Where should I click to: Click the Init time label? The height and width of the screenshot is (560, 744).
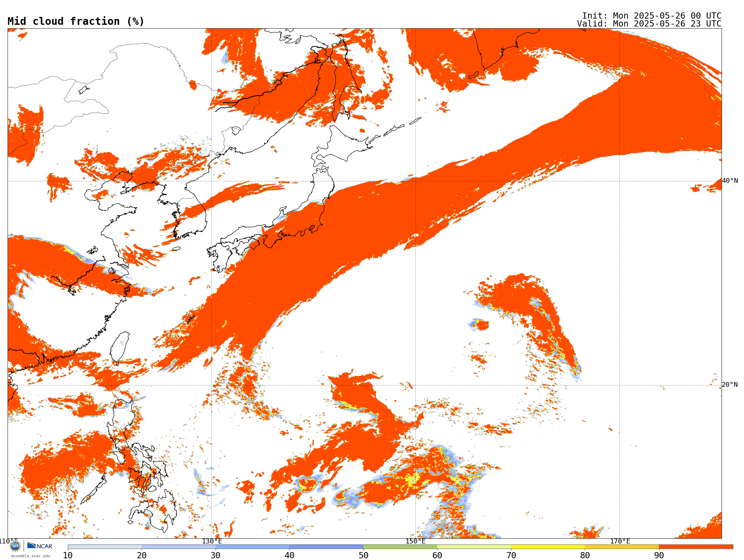click(x=651, y=16)
